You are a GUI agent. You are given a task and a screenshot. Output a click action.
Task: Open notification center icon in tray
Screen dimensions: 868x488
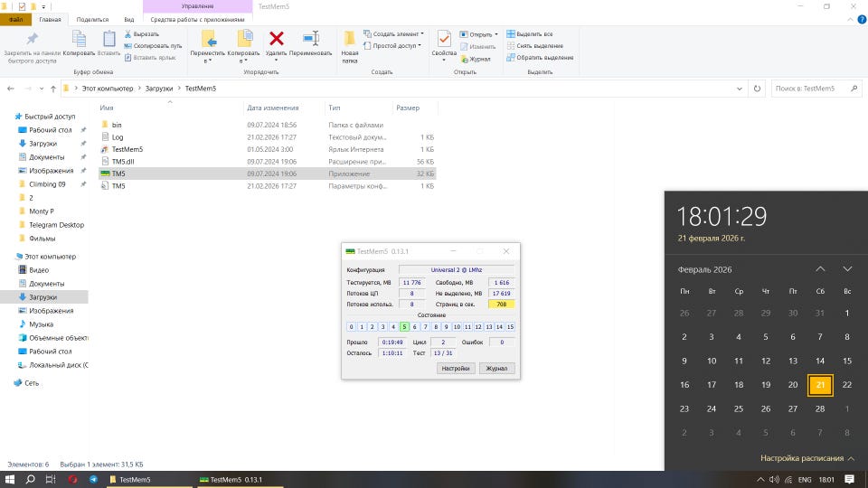850,480
